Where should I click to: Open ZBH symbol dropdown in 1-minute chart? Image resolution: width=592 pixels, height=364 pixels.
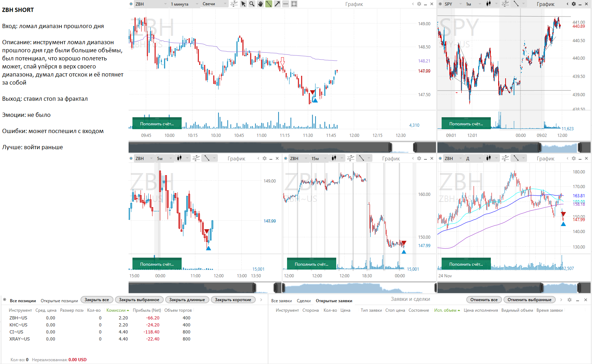point(151,4)
